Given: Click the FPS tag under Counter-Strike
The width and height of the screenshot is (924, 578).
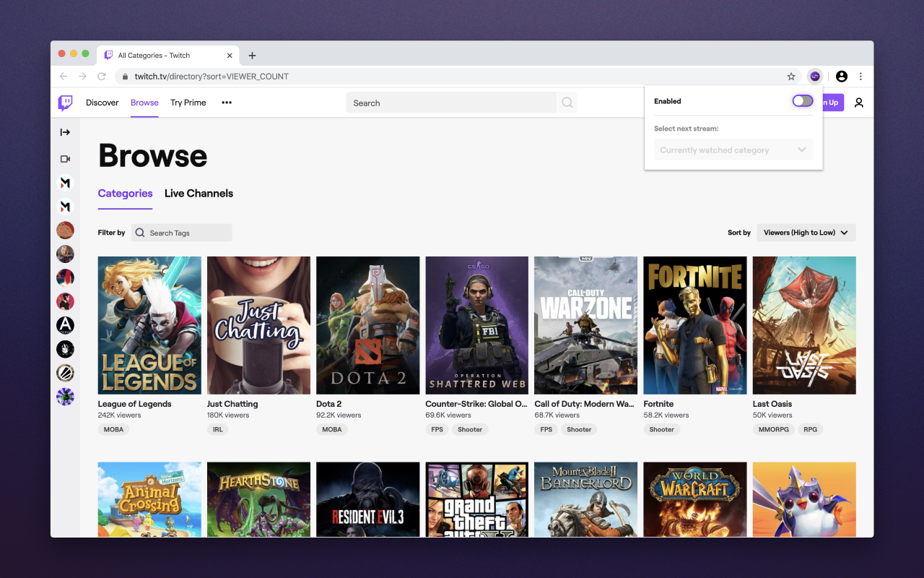Looking at the screenshot, I should (437, 429).
